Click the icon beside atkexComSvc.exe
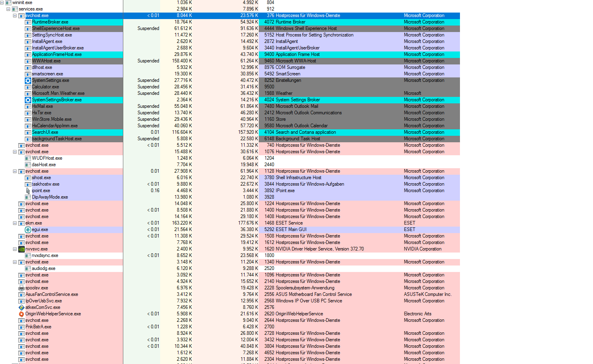Screen dimensions: 593x364 coord(21,307)
